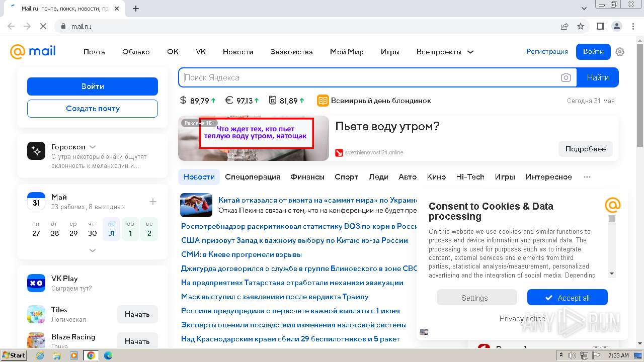The image size is (644, 362).
Task: Click the camera image search icon
Action: tap(566, 77)
